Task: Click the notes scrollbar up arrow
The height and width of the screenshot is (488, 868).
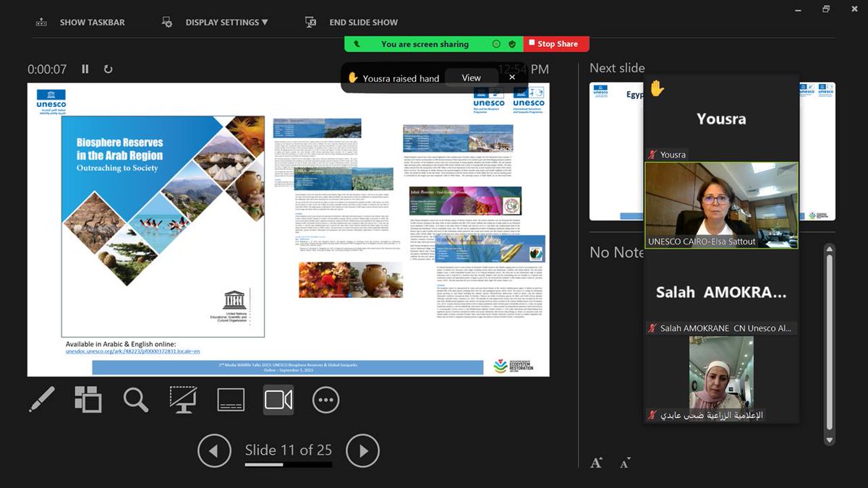Action: pos(830,250)
